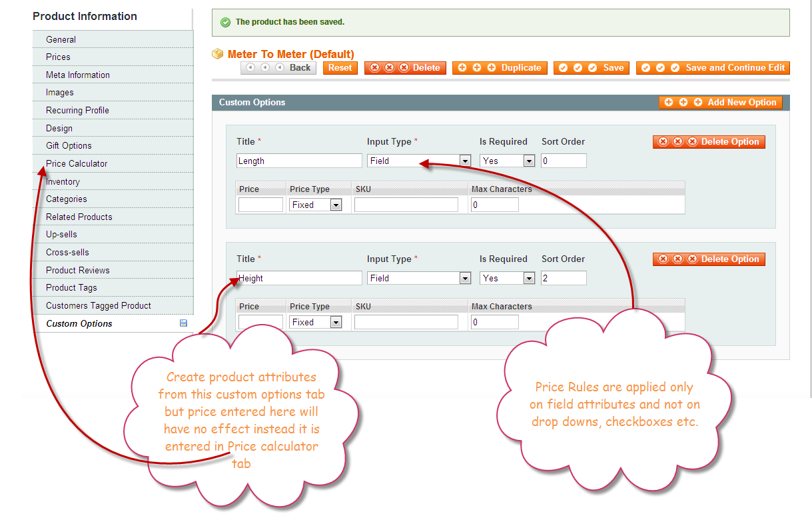Click the Reset button
This screenshot has width=812, height=524.
click(x=340, y=67)
